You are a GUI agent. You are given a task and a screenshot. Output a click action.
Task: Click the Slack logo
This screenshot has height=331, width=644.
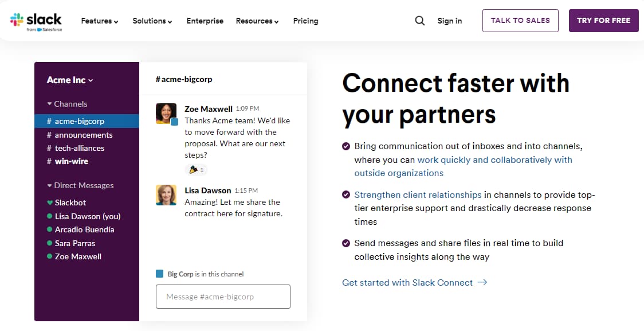pyautogui.click(x=38, y=20)
